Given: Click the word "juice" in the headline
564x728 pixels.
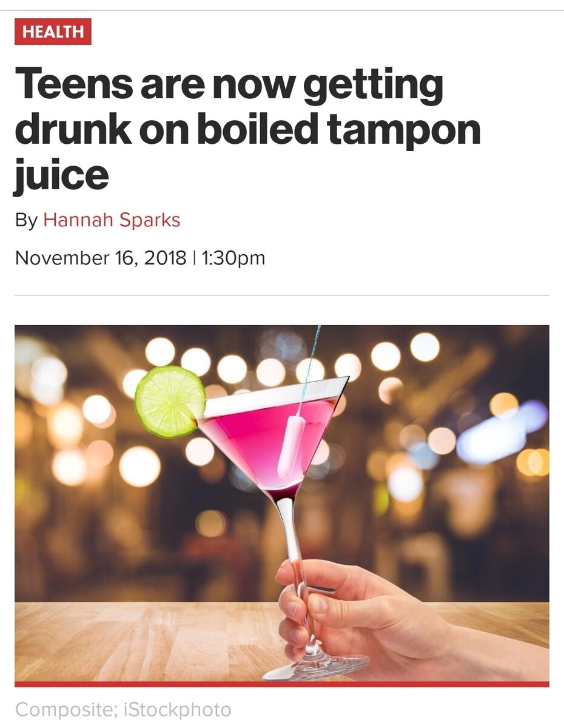Looking at the screenshot, I should [x=61, y=176].
